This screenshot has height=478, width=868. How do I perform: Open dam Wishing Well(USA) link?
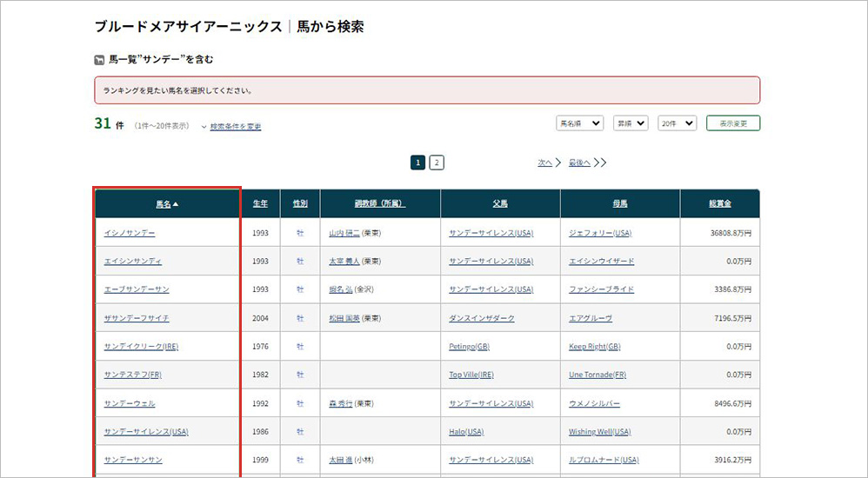pyautogui.click(x=600, y=432)
